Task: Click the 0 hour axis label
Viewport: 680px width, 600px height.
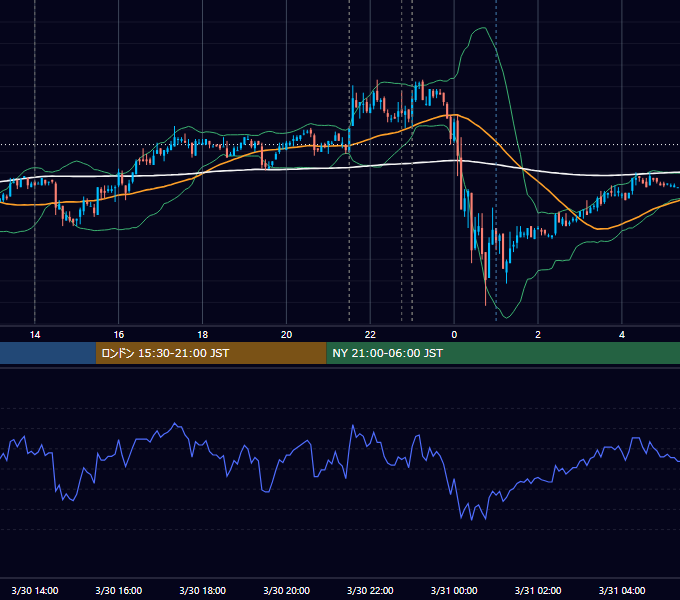Action: (x=454, y=335)
